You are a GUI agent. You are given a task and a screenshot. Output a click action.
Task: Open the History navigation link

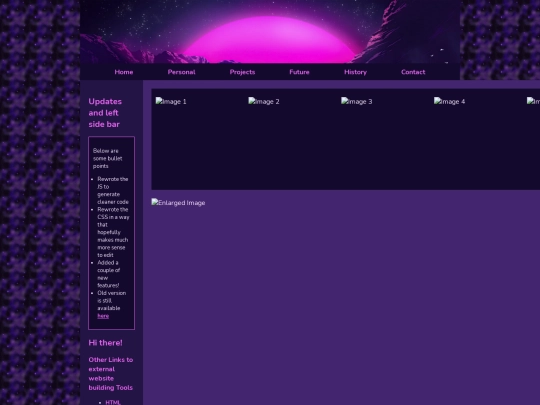coord(355,72)
